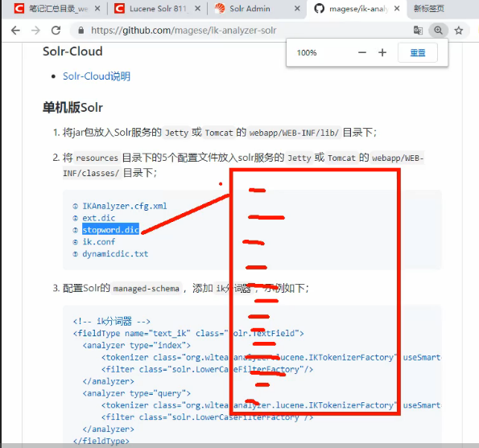Click the <!-- ik分词器 --> comment line
The height and width of the screenshot is (448, 479).
112,321
